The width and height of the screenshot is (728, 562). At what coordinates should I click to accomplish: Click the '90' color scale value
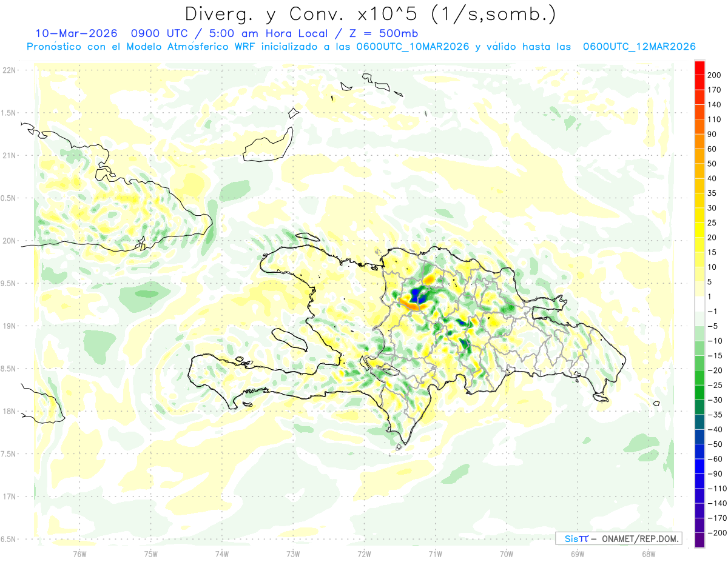pos(712,134)
